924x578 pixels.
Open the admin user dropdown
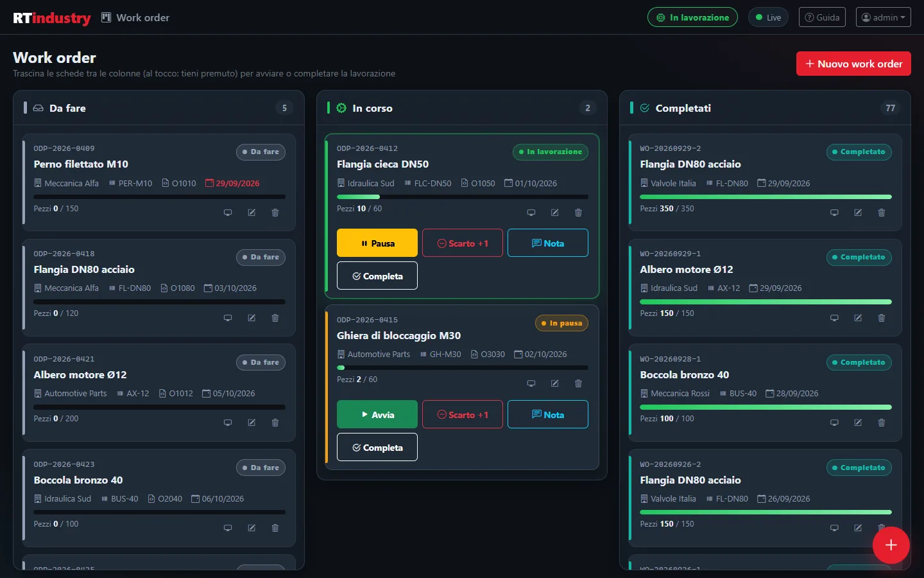[884, 17]
